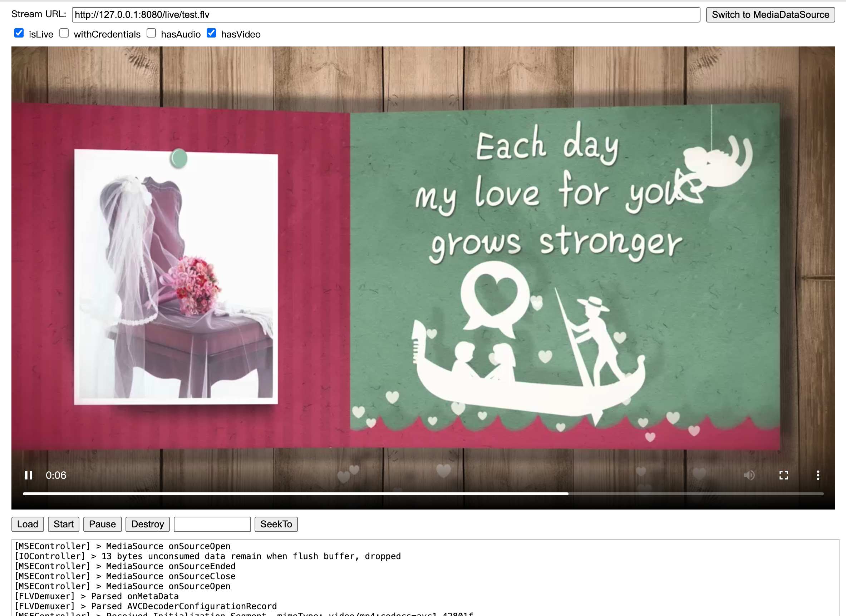Image resolution: width=846 pixels, height=616 pixels.
Task: Click the 'isLive' label text
Action: (41, 34)
